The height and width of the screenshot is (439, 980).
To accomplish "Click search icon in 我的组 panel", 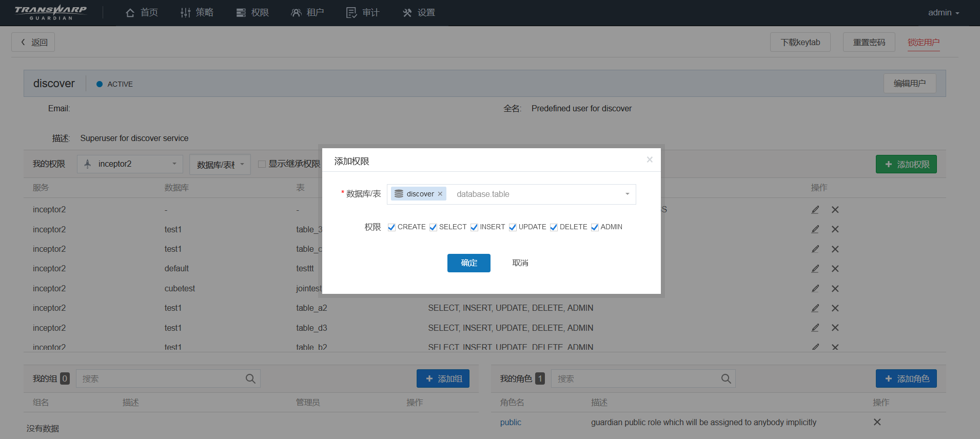I will (x=250, y=379).
